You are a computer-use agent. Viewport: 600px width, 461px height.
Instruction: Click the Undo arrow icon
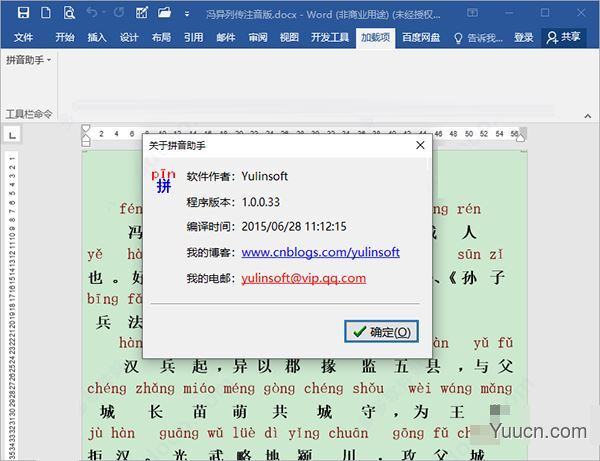pos(92,13)
